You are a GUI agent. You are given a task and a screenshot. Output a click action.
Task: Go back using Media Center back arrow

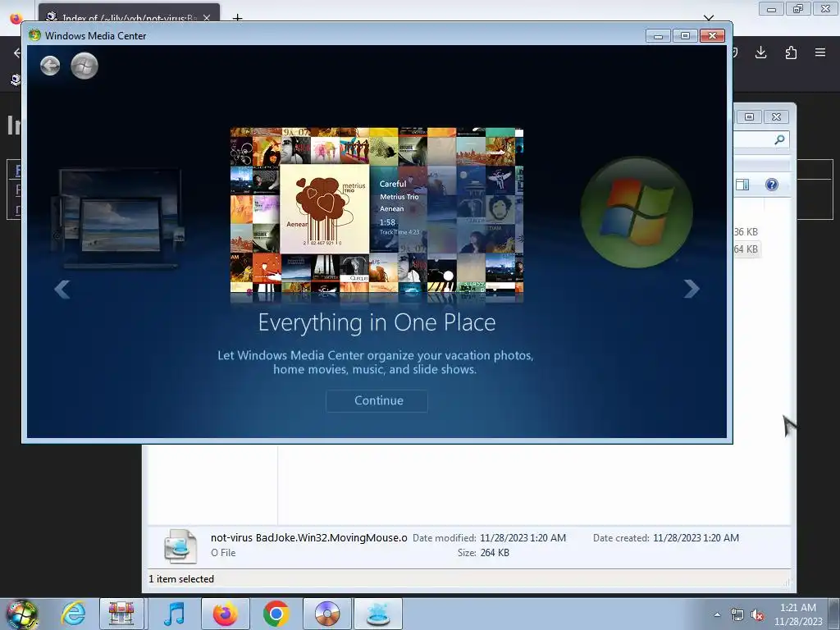pos(50,66)
